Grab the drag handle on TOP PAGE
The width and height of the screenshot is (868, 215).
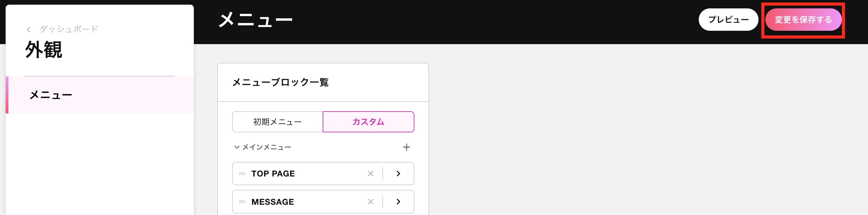(242, 174)
